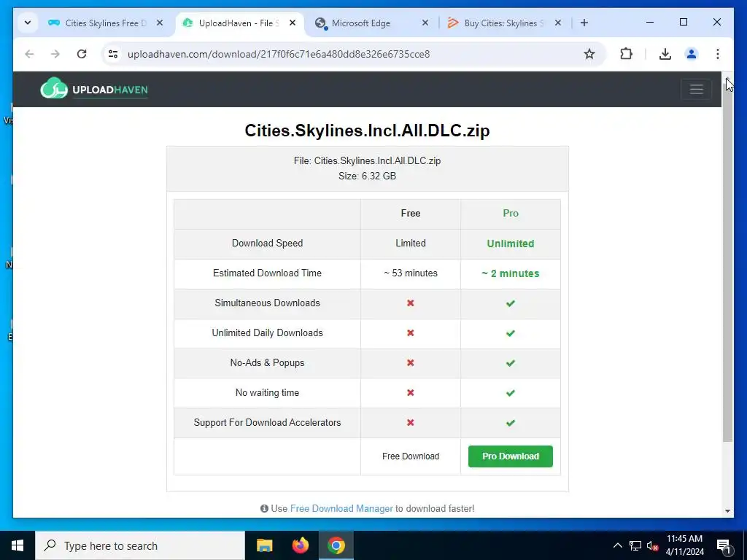This screenshot has height=560, width=747.
Task: View site information icon in address bar
Action: click(x=113, y=54)
